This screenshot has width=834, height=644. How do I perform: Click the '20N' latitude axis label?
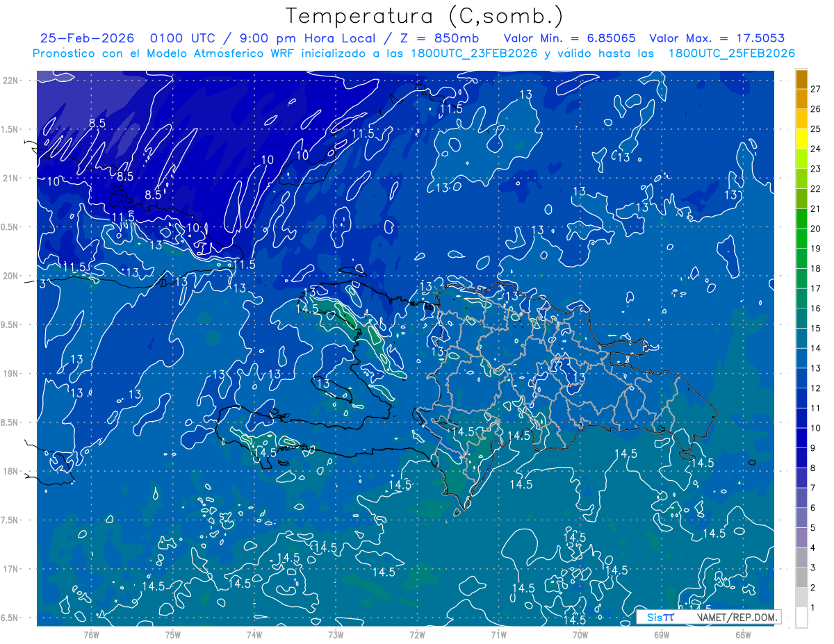(x=11, y=276)
